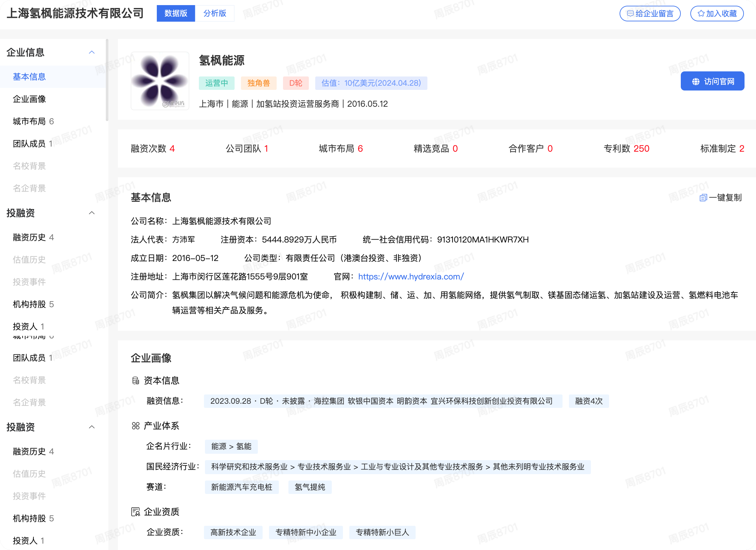Open the 合作客户 0 statistic
The height and width of the screenshot is (550, 756).
coord(531,149)
